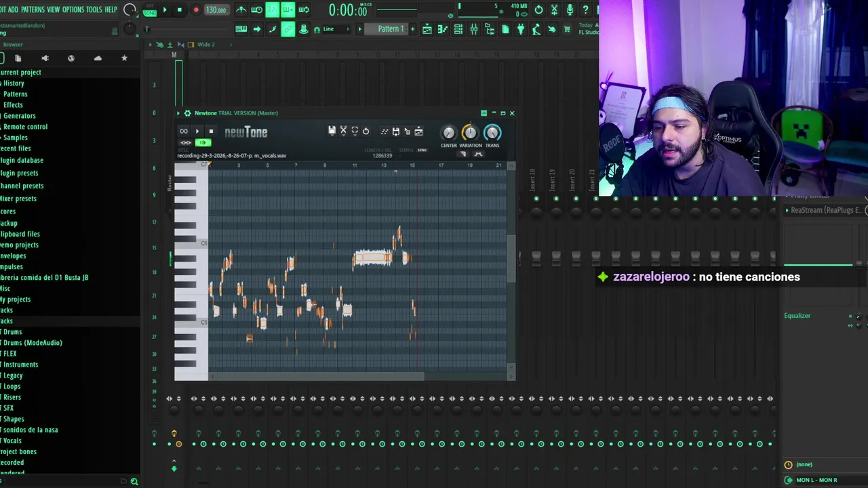Open the TOOLS menu
Viewport: 868px width, 488px height.
pyautogui.click(x=94, y=9)
